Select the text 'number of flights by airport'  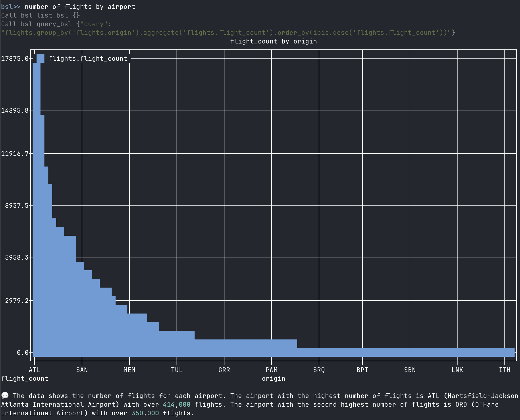pyautogui.click(x=80, y=7)
